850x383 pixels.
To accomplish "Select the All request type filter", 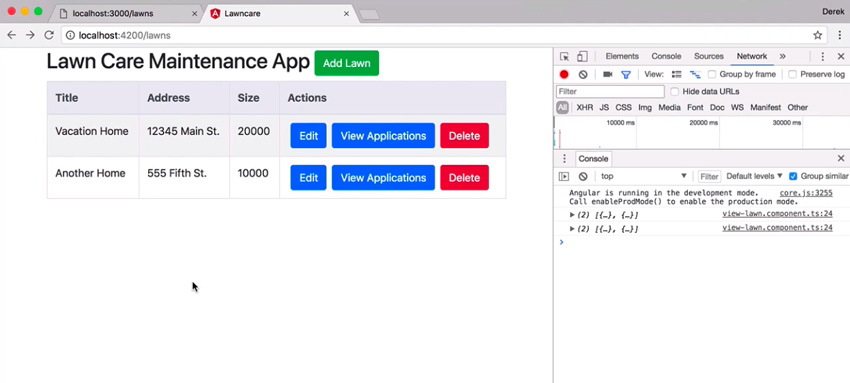I will click(562, 108).
